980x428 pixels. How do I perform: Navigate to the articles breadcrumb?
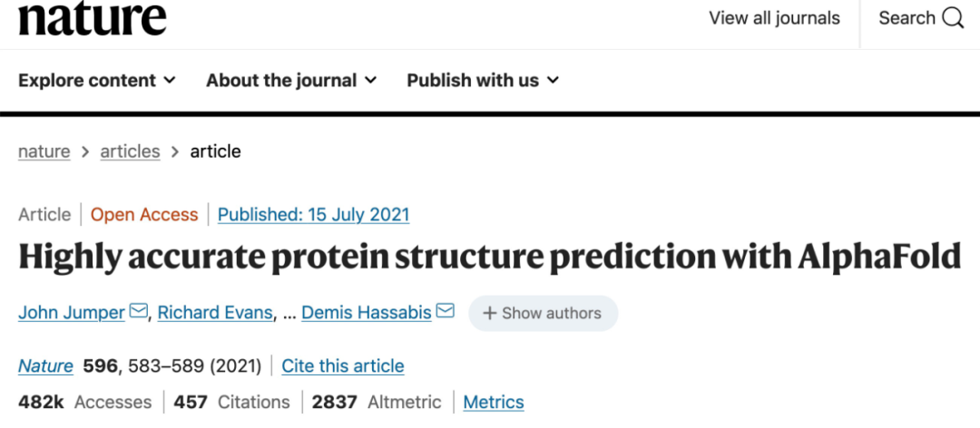(130, 151)
